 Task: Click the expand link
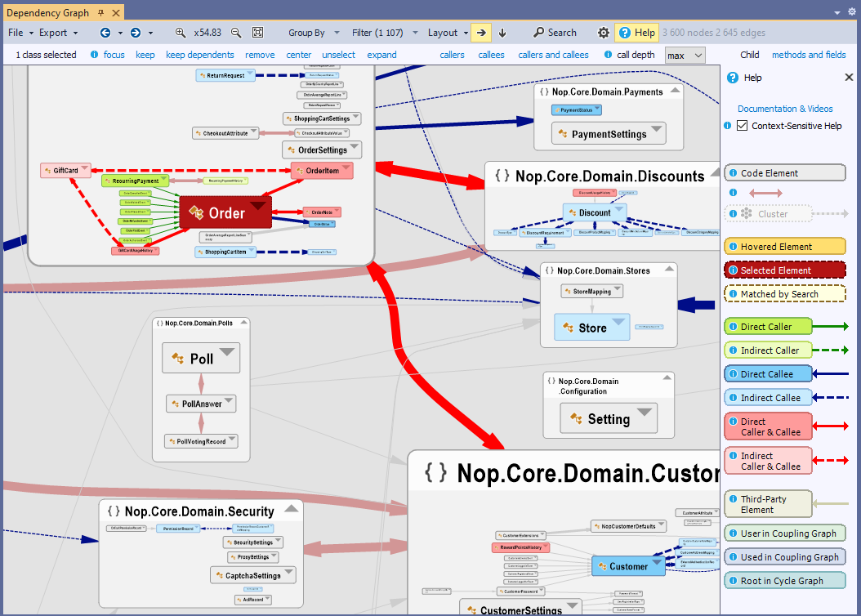[x=381, y=55]
